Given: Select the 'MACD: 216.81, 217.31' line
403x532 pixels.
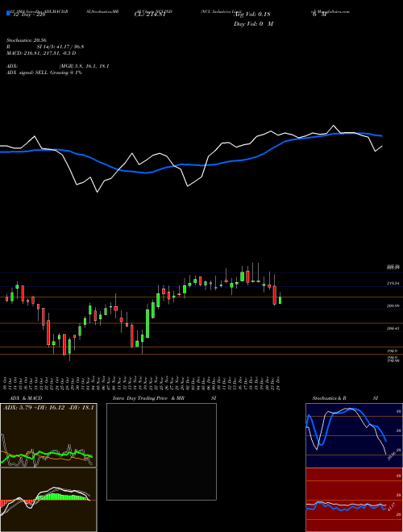Looking at the screenshot, I should click(x=41, y=53).
